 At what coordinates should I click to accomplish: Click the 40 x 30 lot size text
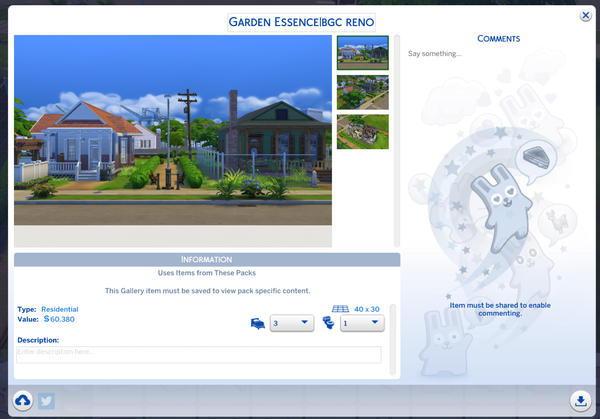pyautogui.click(x=367, y=309)
